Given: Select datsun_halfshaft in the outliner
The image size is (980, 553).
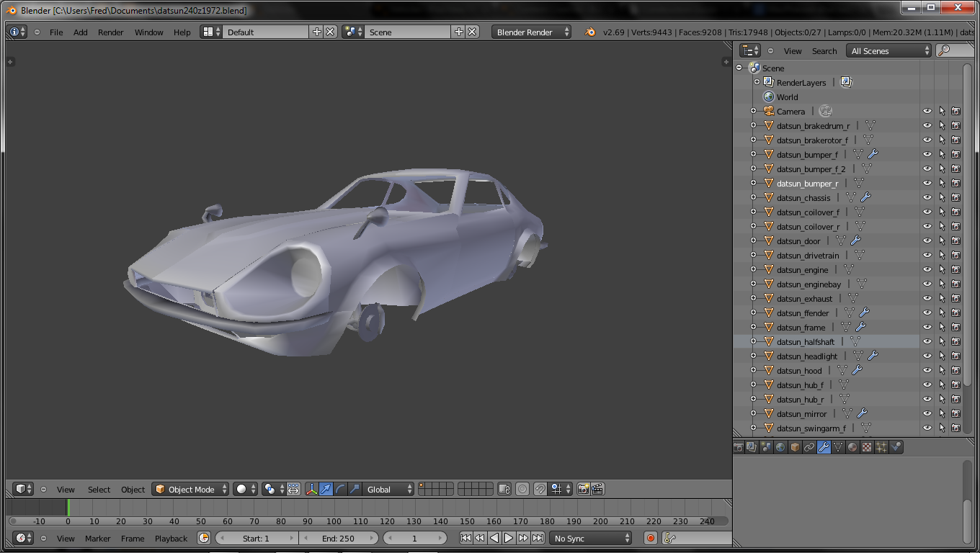Looking at the screenshot, I should coord(806,342).
